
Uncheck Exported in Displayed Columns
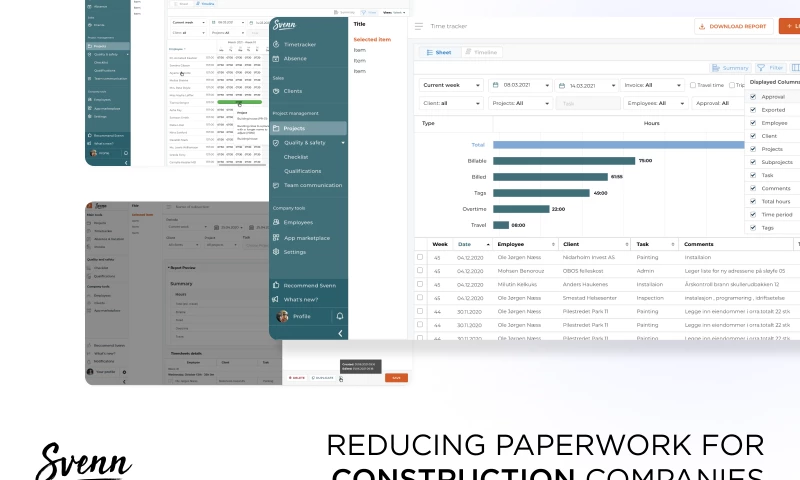(x=753, y=110)
